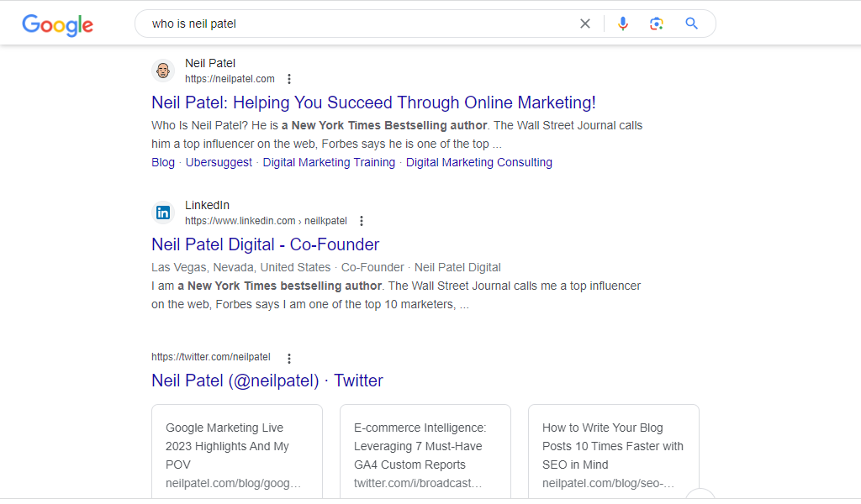This screenshot has width=861, height=504.
Task: Click the https://twitter.com/neilpatel URL text
Action: pyautogui.click(x=211, y=357)
